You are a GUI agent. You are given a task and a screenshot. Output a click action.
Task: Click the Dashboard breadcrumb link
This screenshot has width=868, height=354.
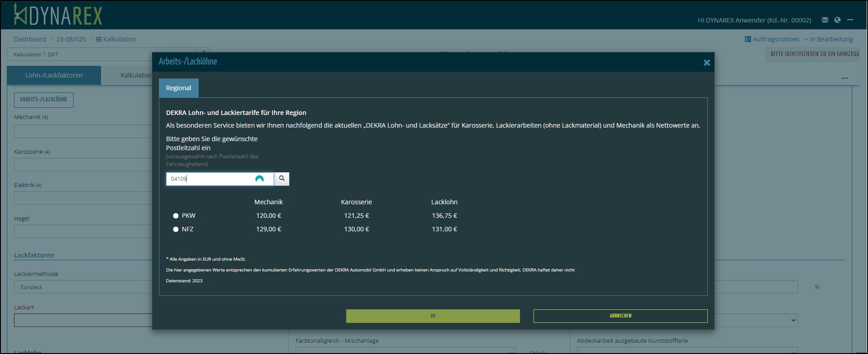click(30, 39)
